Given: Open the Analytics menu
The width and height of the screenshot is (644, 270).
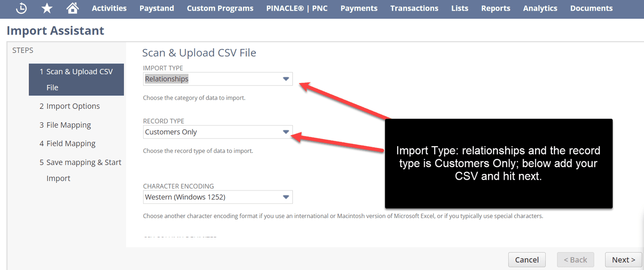Looking at the screenshot, I should (540, 8).
